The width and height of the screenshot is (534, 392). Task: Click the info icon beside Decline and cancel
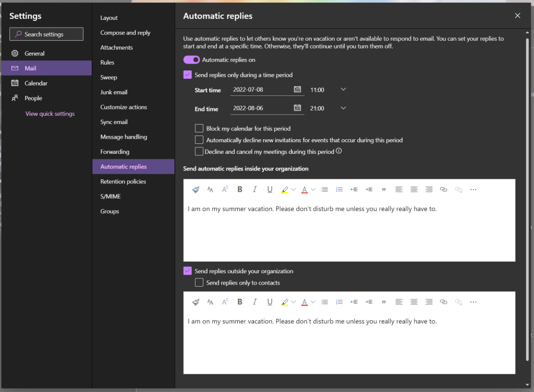[x=339, y=152]
